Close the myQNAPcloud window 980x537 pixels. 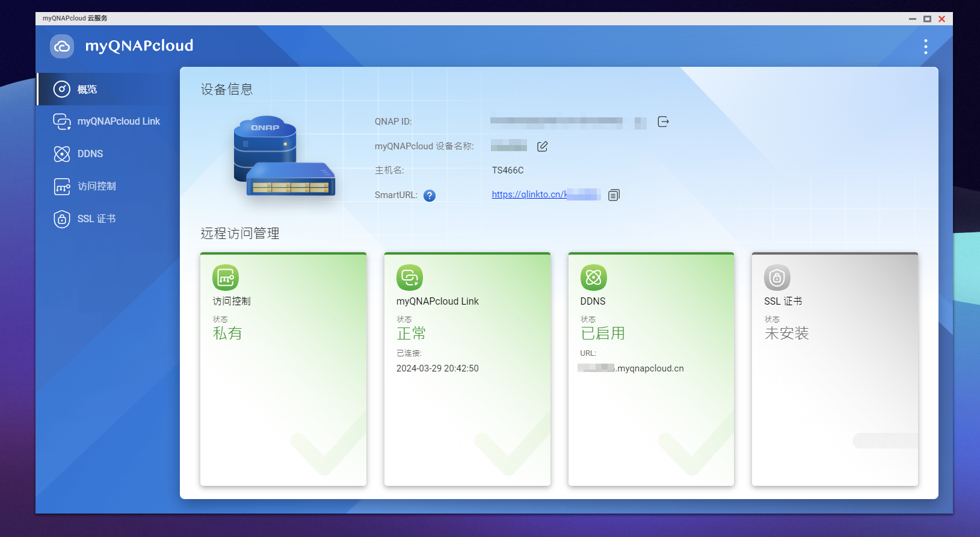point(942,19)
